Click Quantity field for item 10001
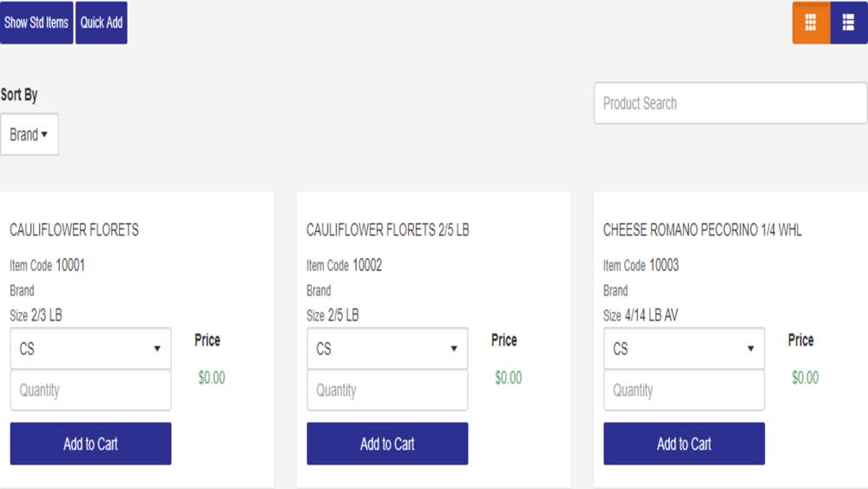 (91, 390)
